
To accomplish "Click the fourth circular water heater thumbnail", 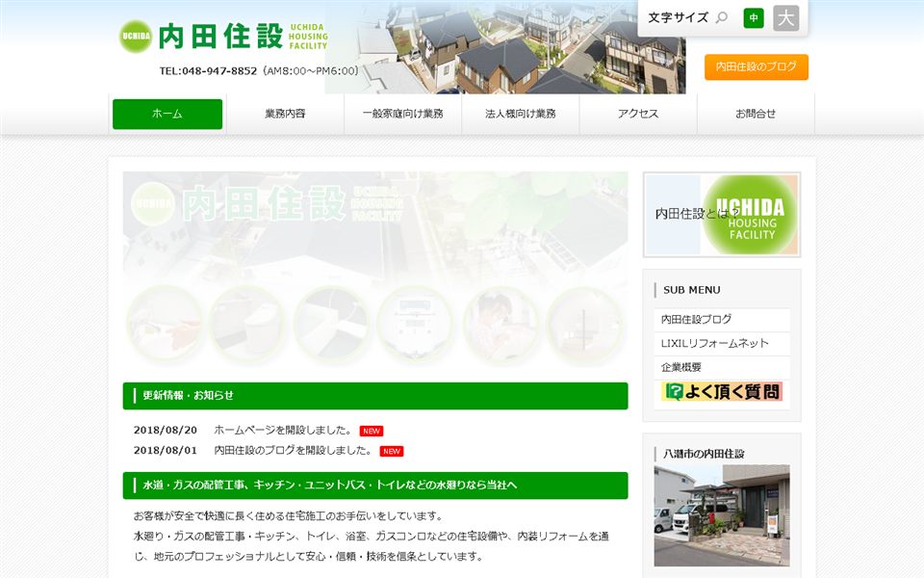I will pos(416,323).
